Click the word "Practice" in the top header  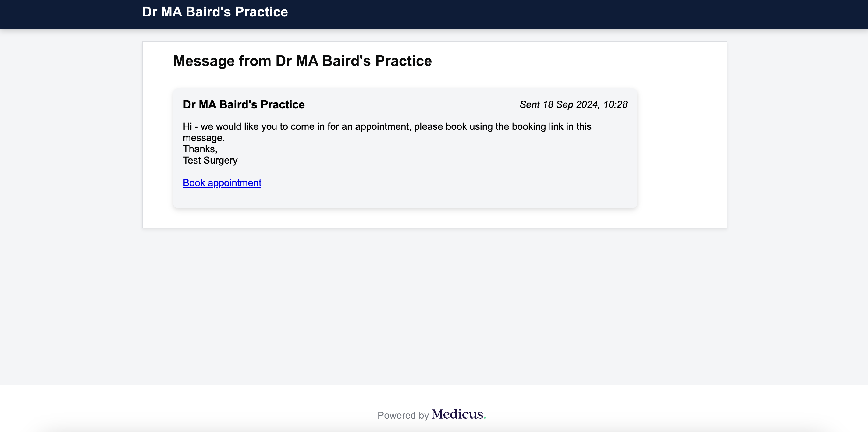click(261, 12)
